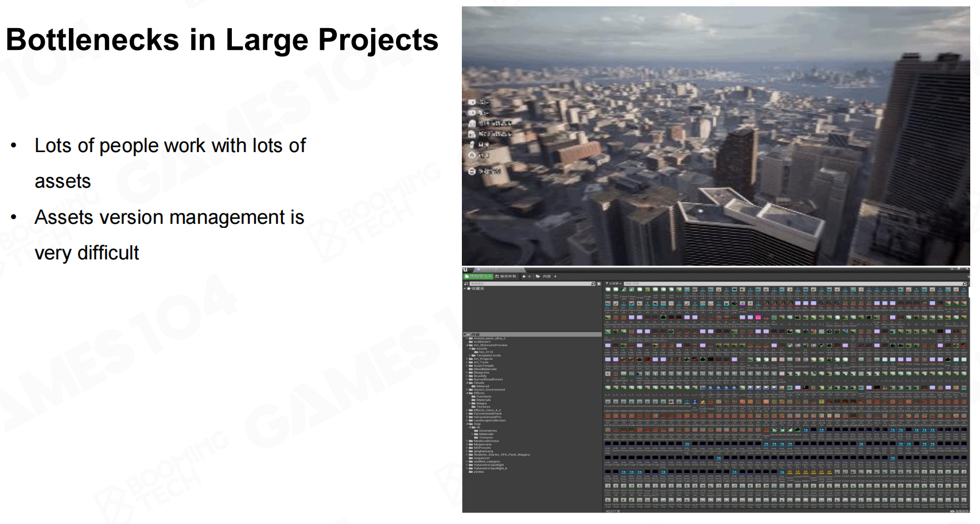This screenshot has height=524, width=980.
Task: Select the Art_Projects folder
Action: (483, 359)
